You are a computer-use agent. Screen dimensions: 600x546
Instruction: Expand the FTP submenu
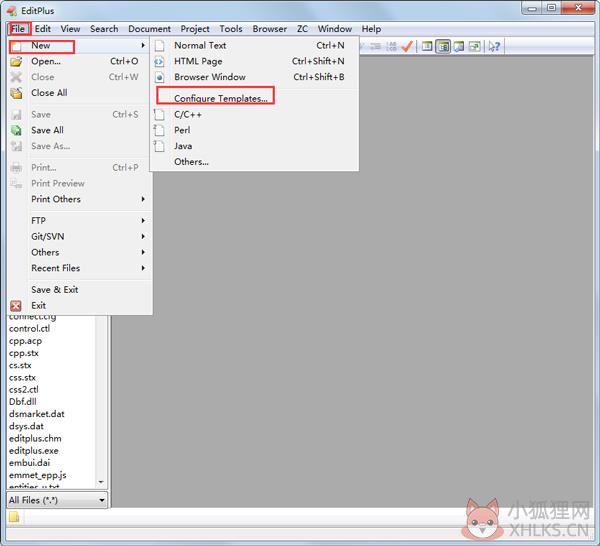tap(143, 221)
